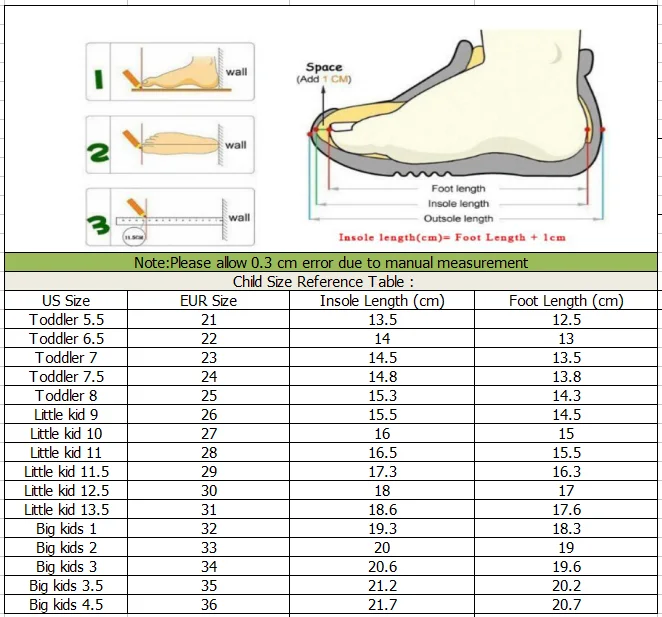This screenshot has width=662, height=617.
Task: Click EUR size 26 cell
Action: click(x=209, y=415)
